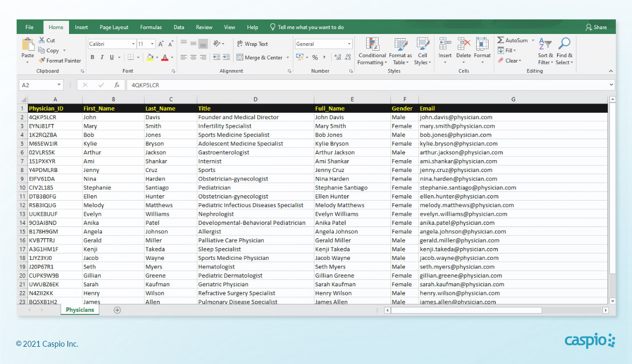This screenshot has height=364, width=632.
Task: Click the Insert Function fx icon
Action: (x=116, y=85)
